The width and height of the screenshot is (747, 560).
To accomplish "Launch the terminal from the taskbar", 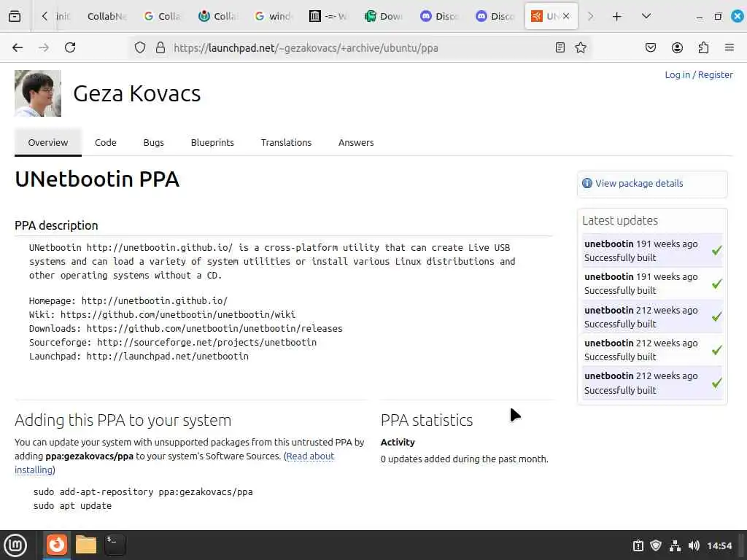I will pyautogui.click(x=115, y=545).
